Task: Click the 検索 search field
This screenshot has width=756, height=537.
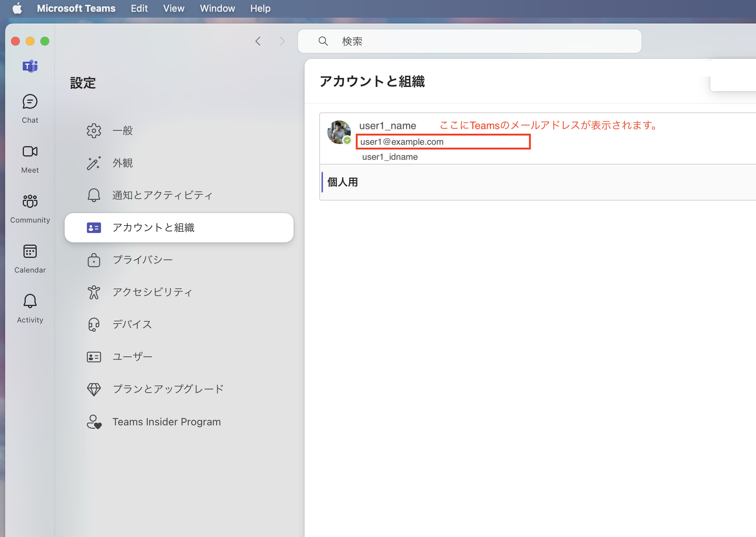Action: pos(469,41)
